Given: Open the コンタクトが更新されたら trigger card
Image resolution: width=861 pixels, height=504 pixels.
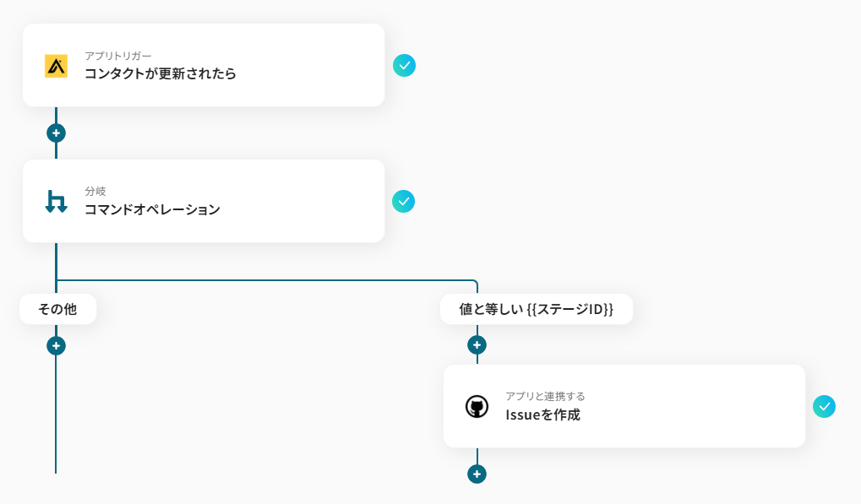Looking at the screenshot, I should point(203,65).
